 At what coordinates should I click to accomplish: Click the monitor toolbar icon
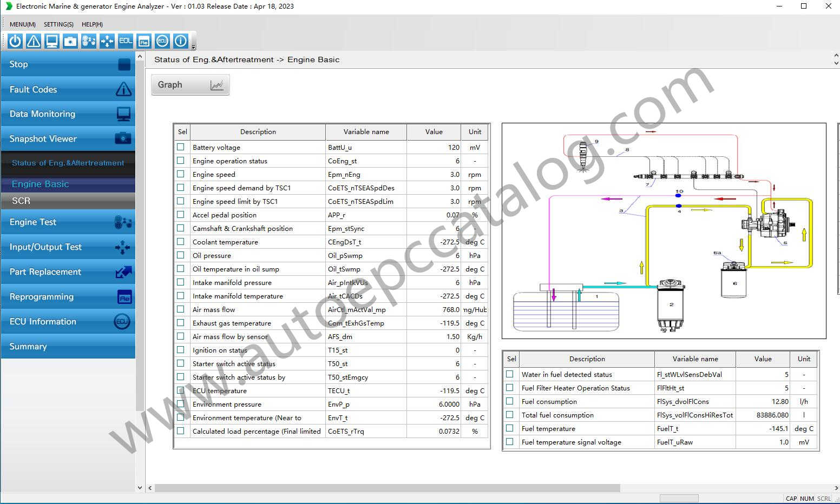tap(52, 41)
